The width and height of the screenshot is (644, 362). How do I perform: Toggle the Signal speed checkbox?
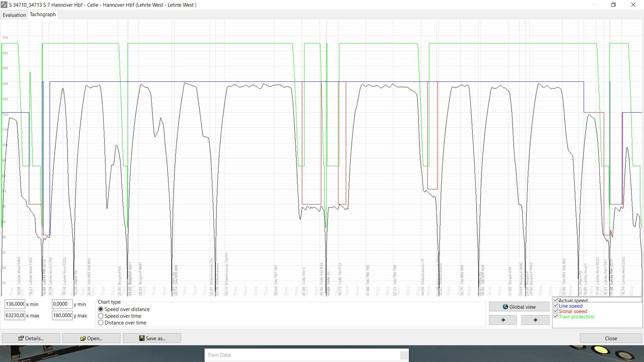pos(556,311)
